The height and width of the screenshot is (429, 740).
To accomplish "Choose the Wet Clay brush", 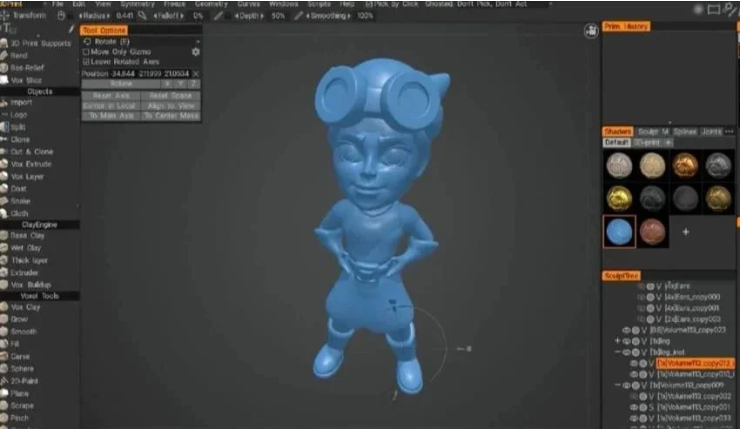I will [x=26, y=247].
